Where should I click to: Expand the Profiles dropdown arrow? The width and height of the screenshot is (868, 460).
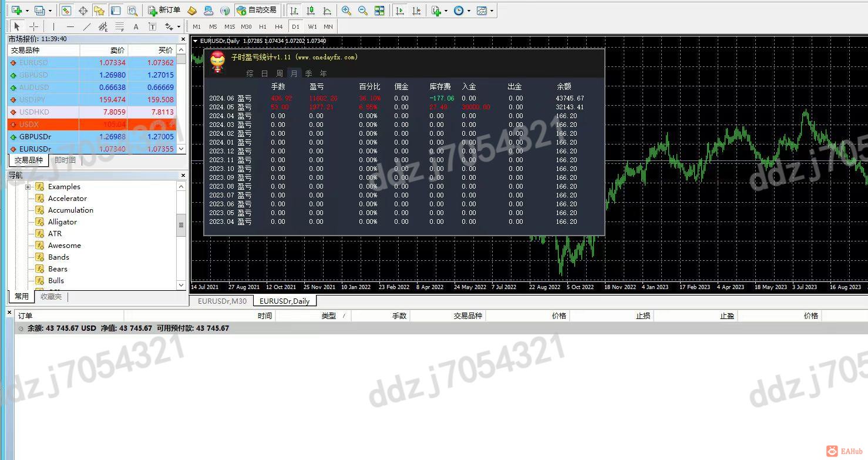(x=50, y=11)
